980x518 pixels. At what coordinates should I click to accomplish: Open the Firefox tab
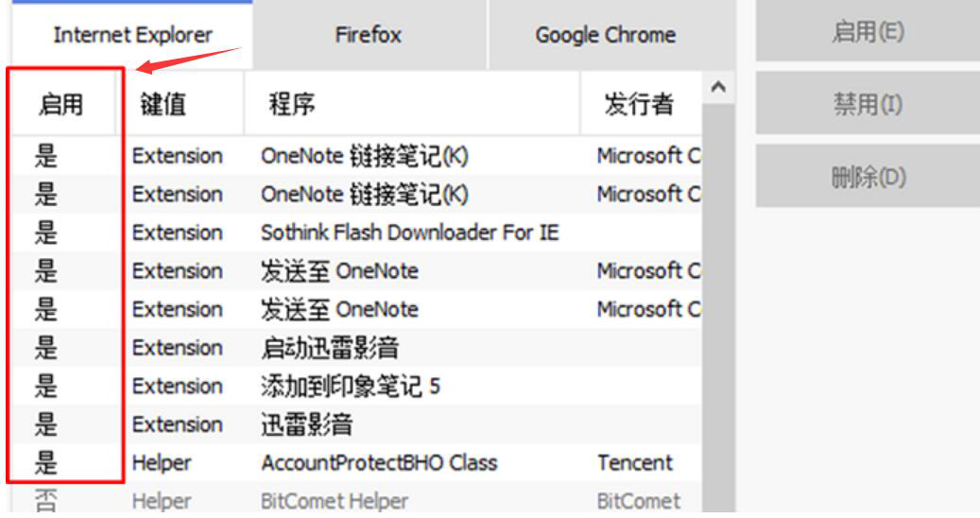coord(368,36)
